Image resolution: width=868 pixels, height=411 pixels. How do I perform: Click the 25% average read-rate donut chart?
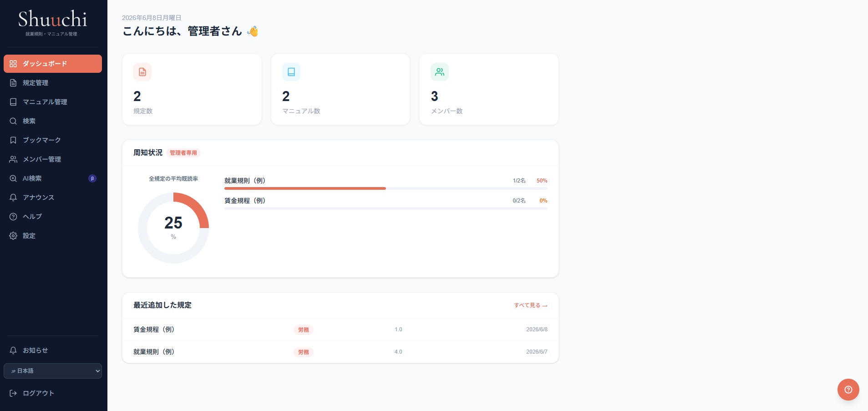coord(173,228)
